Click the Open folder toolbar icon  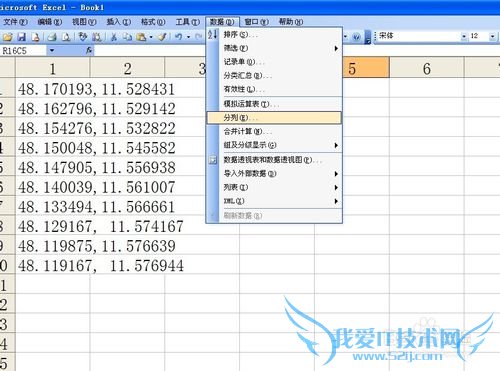(x=7, y=37)
